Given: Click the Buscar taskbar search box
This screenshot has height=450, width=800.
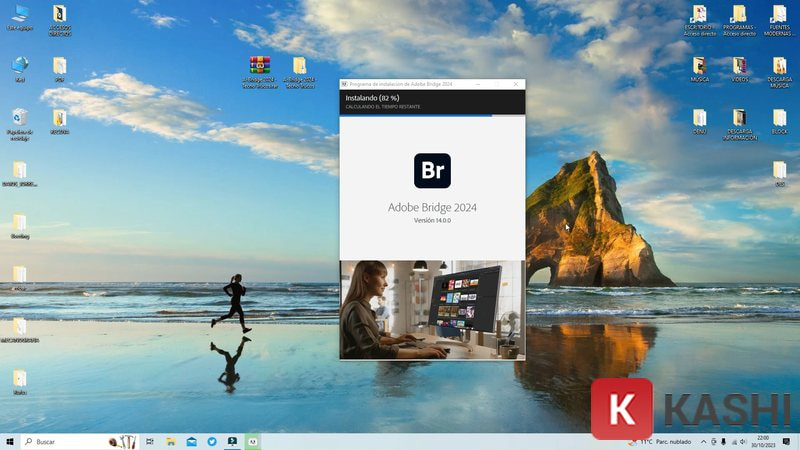Looking at the screenshot, I should pos(79,441).
